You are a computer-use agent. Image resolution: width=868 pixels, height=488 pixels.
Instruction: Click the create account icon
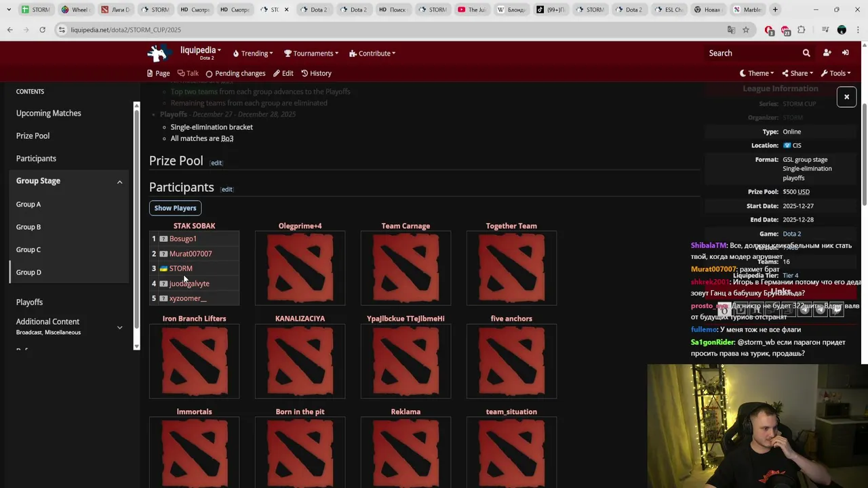click(x=827, y=53)
